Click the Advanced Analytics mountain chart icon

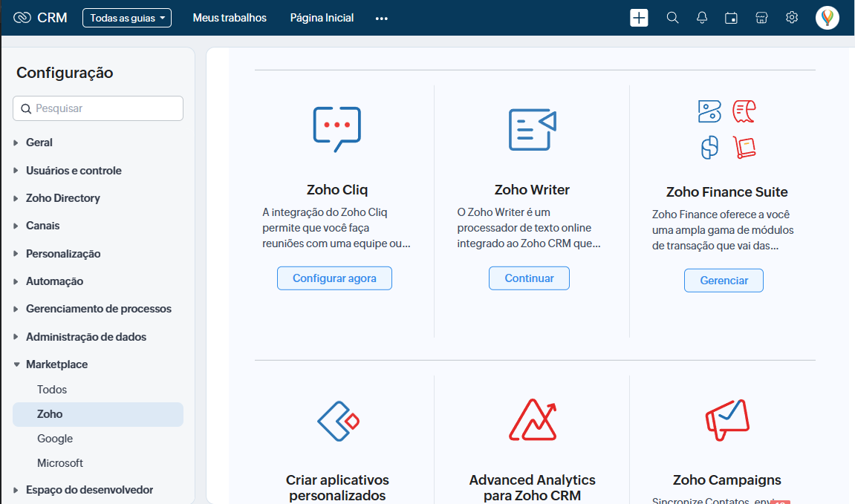pos(533,419)
